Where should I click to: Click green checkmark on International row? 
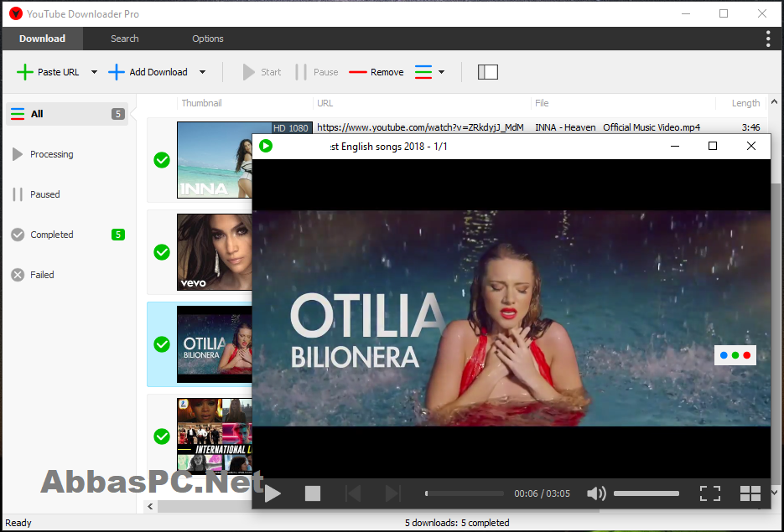[162, 436]
